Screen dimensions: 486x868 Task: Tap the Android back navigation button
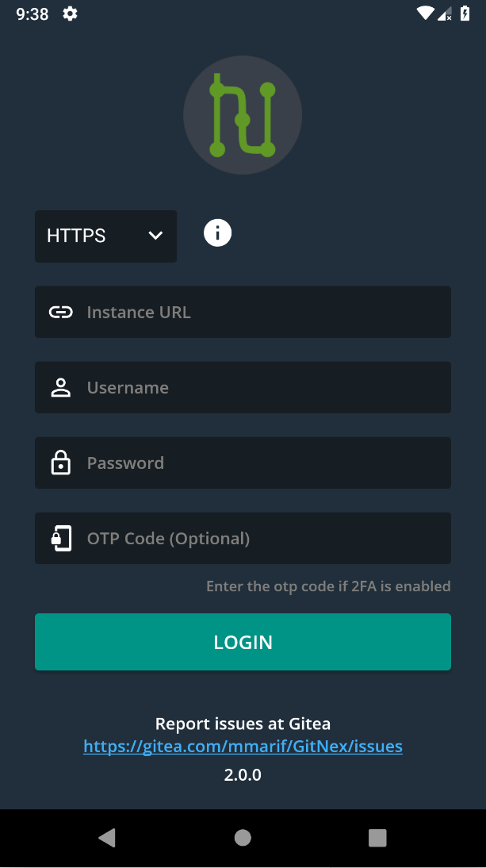[x=107, y=838]
